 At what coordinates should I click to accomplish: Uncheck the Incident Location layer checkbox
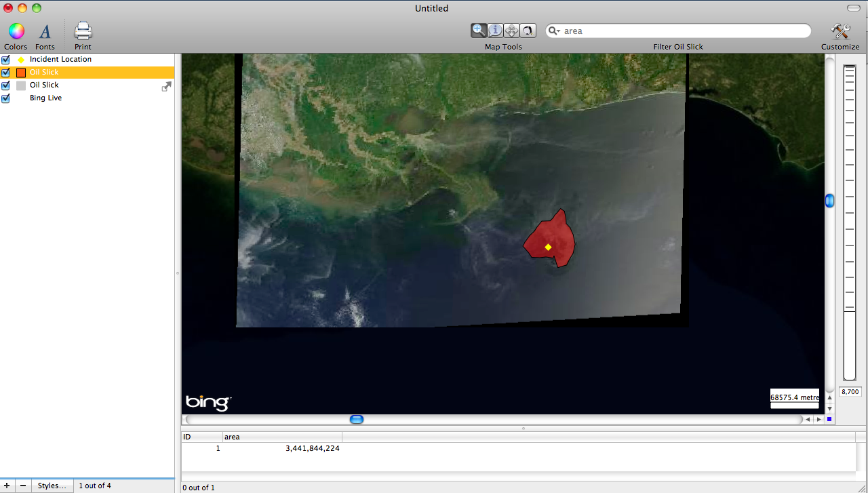point(6,60)
